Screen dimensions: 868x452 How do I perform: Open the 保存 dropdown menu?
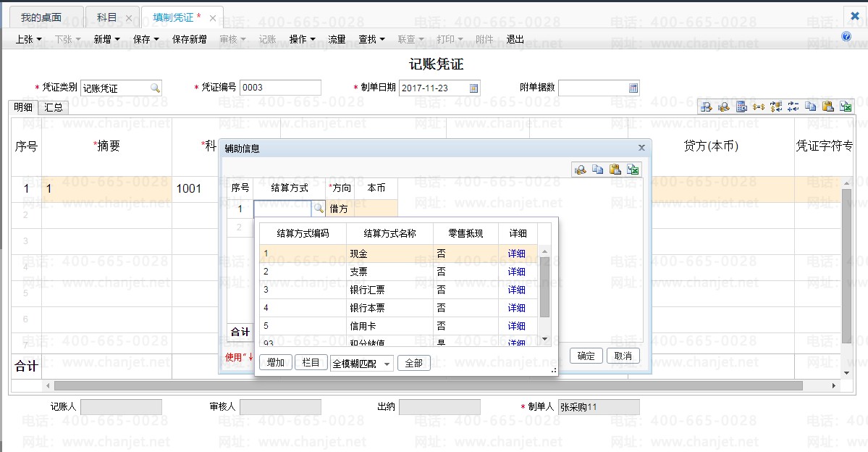point(146,39)
